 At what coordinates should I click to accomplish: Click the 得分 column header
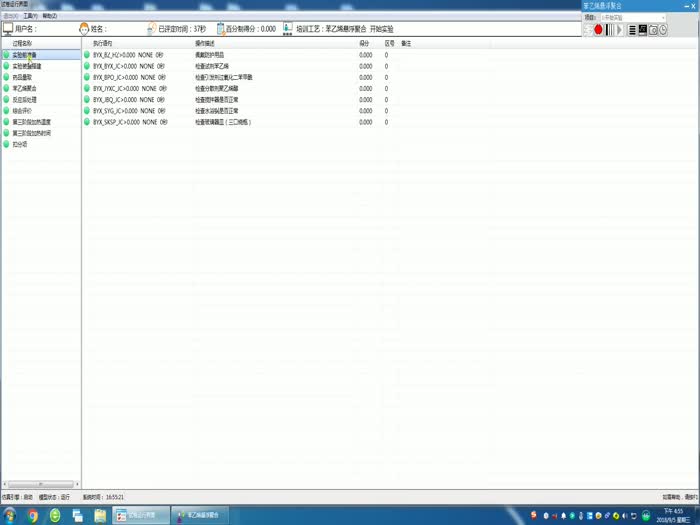(364, 44)
